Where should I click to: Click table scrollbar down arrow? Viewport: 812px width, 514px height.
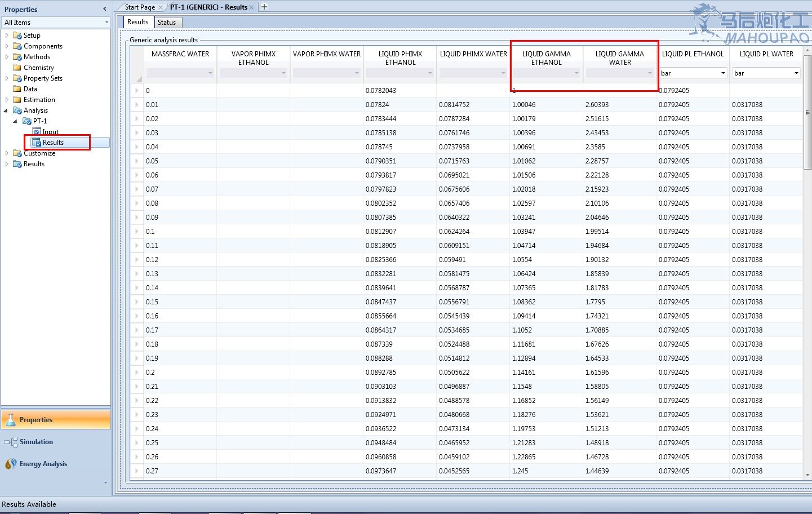807,475
